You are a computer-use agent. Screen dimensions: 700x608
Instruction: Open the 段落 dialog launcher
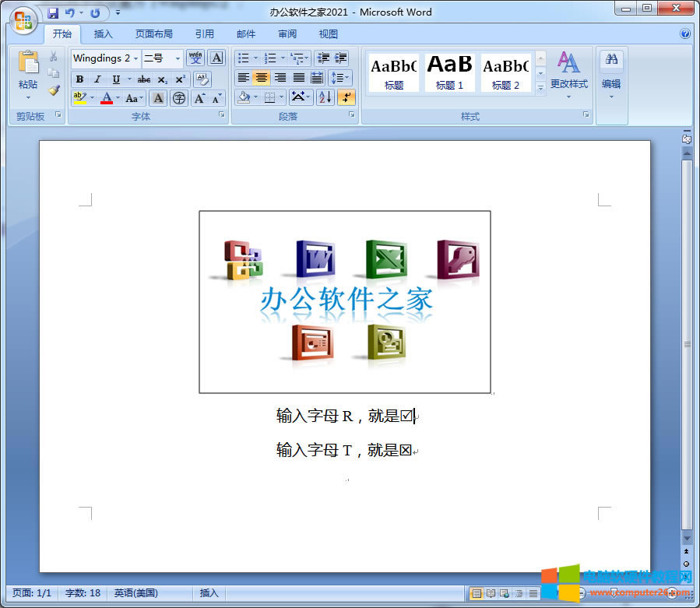[x=352, y=114]
